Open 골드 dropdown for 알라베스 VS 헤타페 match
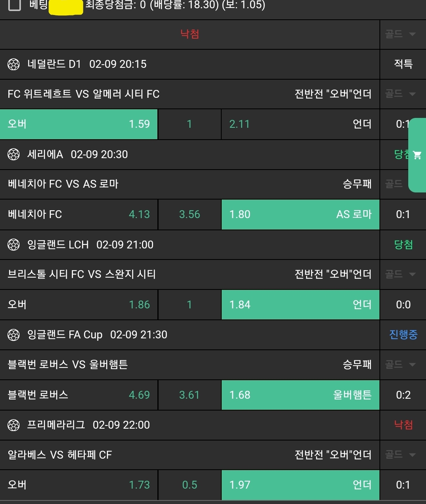Image resolution: width=426 pixels, height=504 pixels. point(401,455)
